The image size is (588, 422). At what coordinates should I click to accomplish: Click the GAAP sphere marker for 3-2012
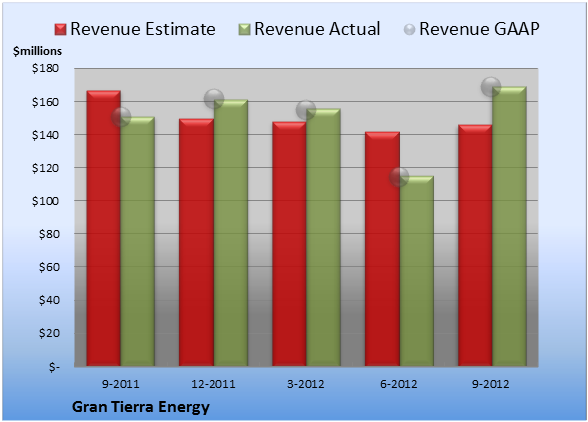[306, 110]
